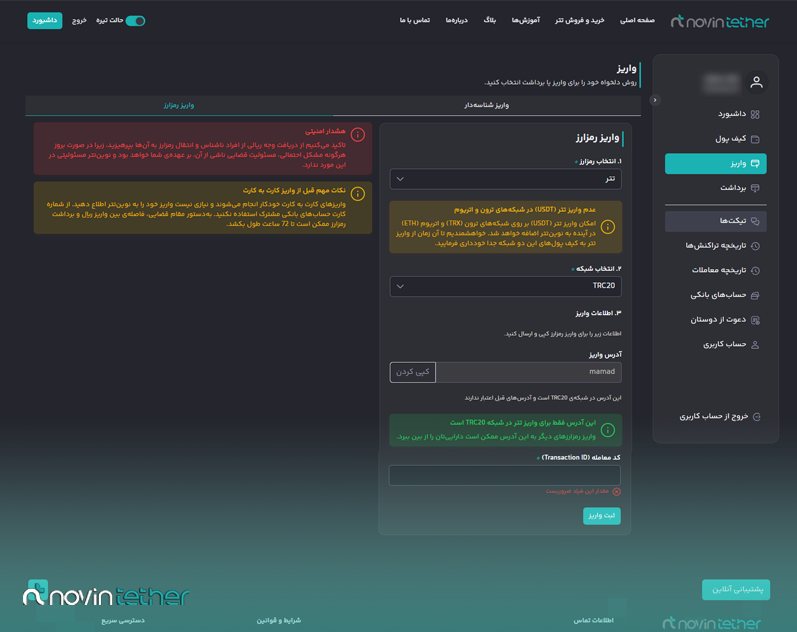797x632 pixels.
Task: Click the ثبت واریز submit button
Action: click(602, 516)
